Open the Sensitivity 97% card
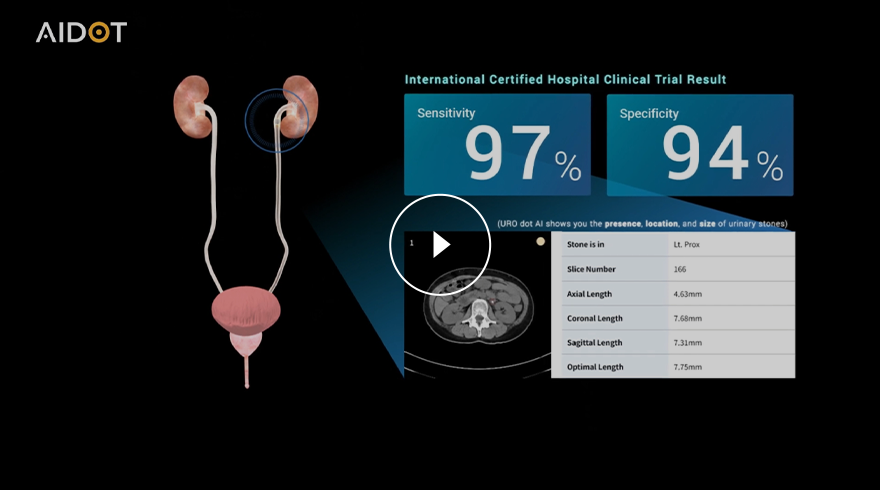 point(497,145)
